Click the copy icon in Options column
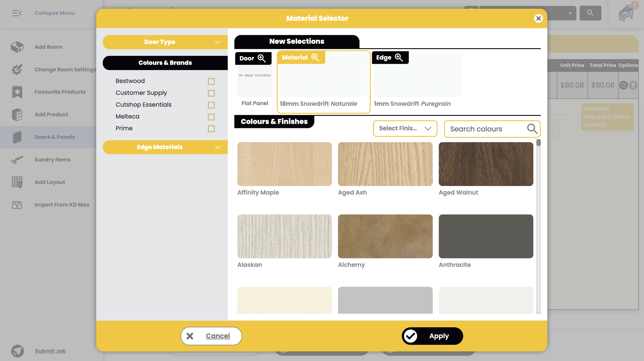 (x=623, y=85)
